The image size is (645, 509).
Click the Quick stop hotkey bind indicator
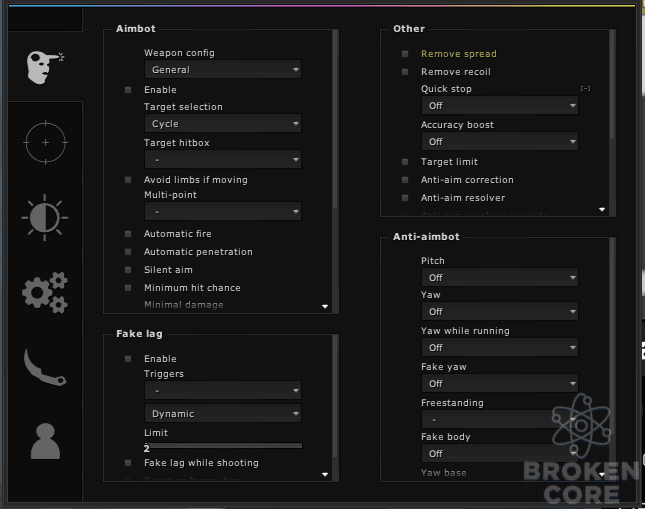[585, 88]
